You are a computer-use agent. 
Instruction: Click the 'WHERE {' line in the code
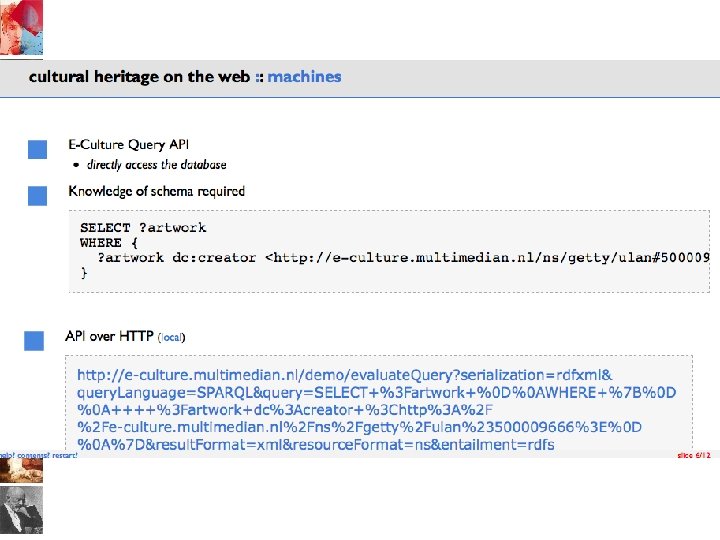pyautogui.click(x=115, y=242)
